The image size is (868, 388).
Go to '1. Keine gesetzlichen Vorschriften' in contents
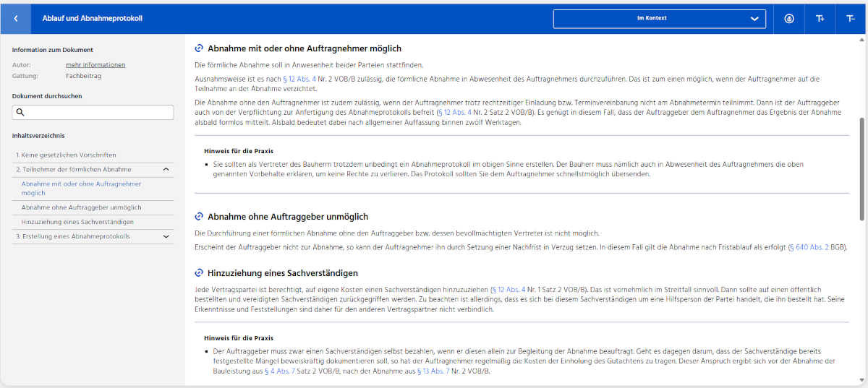click(x=66, y=155)
